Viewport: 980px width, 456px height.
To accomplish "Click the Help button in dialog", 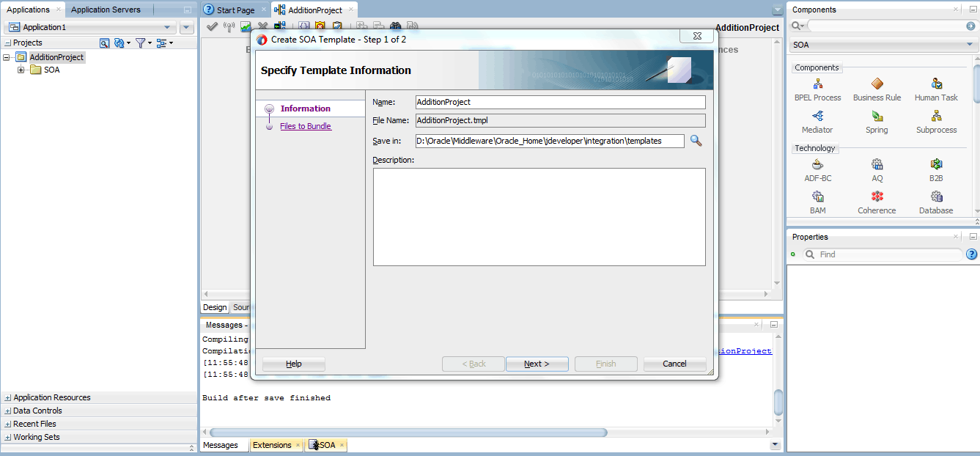I will 294,364.
